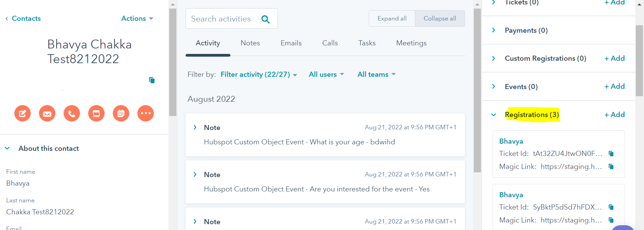
Task: Switch to the Tasks tab
Action: tap(367, 43)
